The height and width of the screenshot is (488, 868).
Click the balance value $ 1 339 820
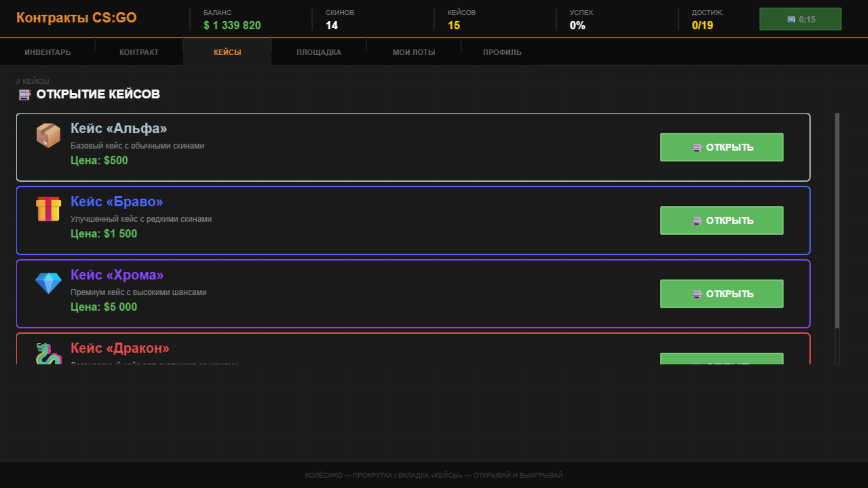click(x=232, y=25)
